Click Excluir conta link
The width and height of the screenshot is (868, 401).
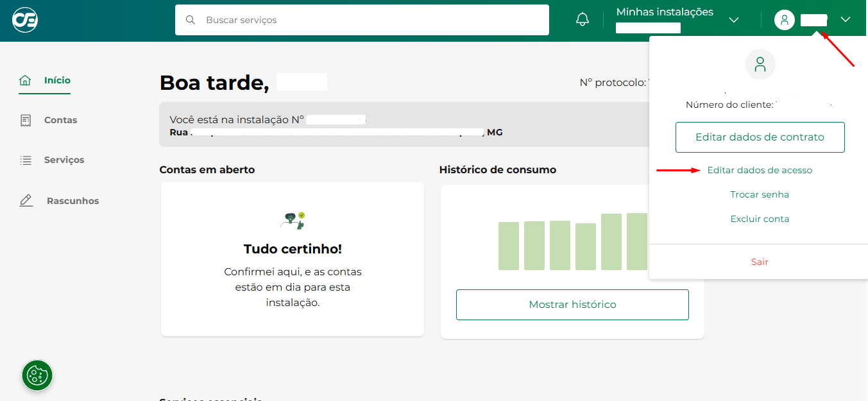click(x=760, y=219)
